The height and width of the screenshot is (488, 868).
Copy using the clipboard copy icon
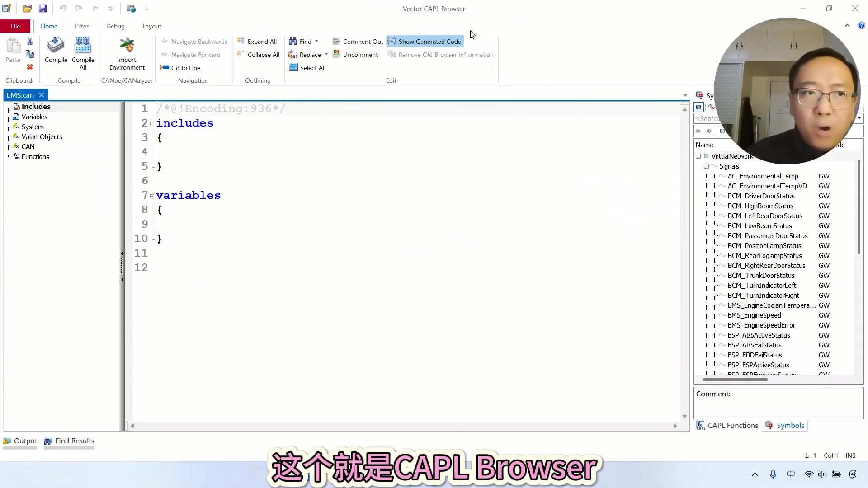pyautogui.click(x=30, y=54)
